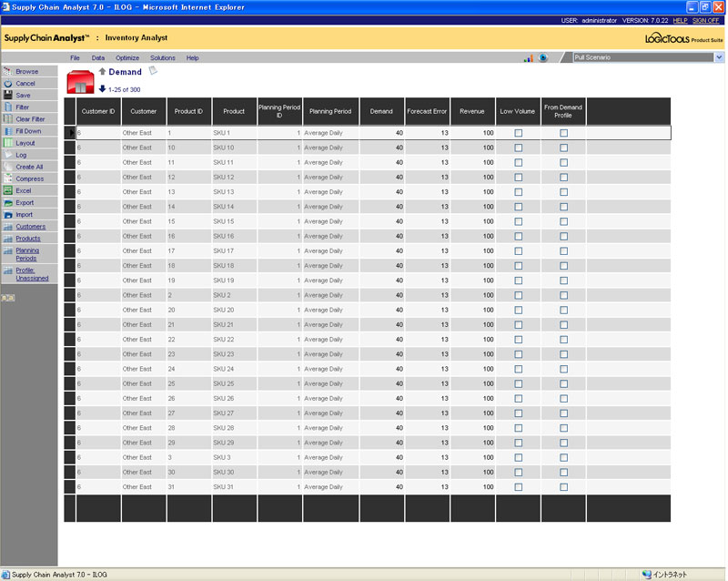The height and width of the screenshot is (581, 728).
Task: Open the Planning Periods link
Action: tap(27, 254)
